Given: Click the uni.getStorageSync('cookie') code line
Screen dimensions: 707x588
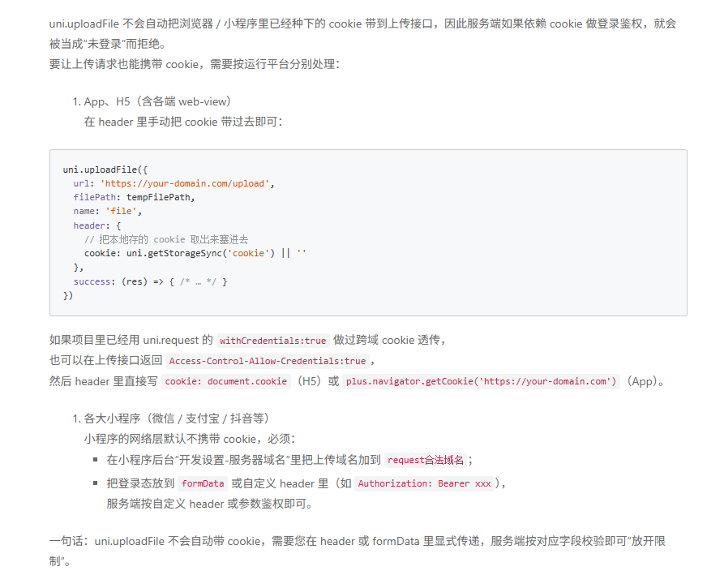Looking at the screenshot, I should pos(195,253).
